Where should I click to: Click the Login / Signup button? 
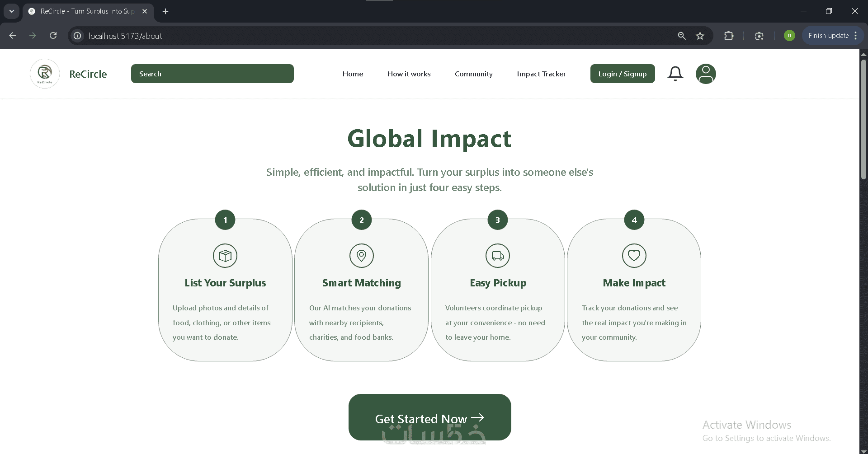click(623, 74)
